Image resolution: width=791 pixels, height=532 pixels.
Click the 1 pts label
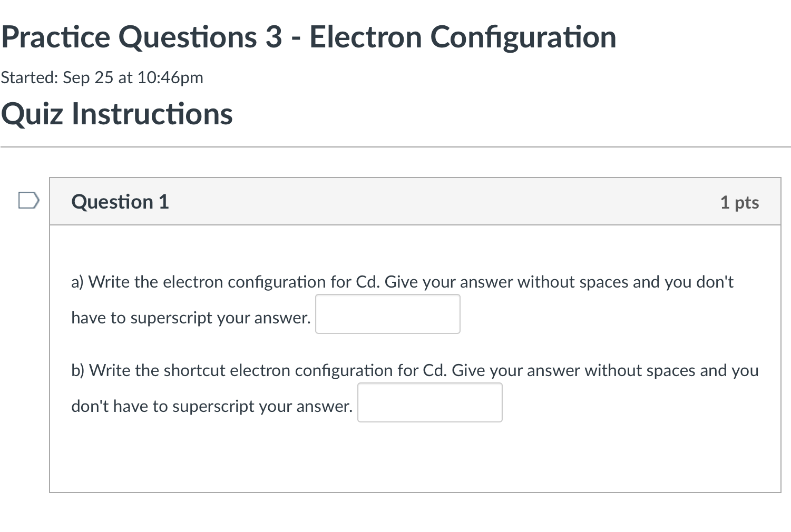click(739, 202)
